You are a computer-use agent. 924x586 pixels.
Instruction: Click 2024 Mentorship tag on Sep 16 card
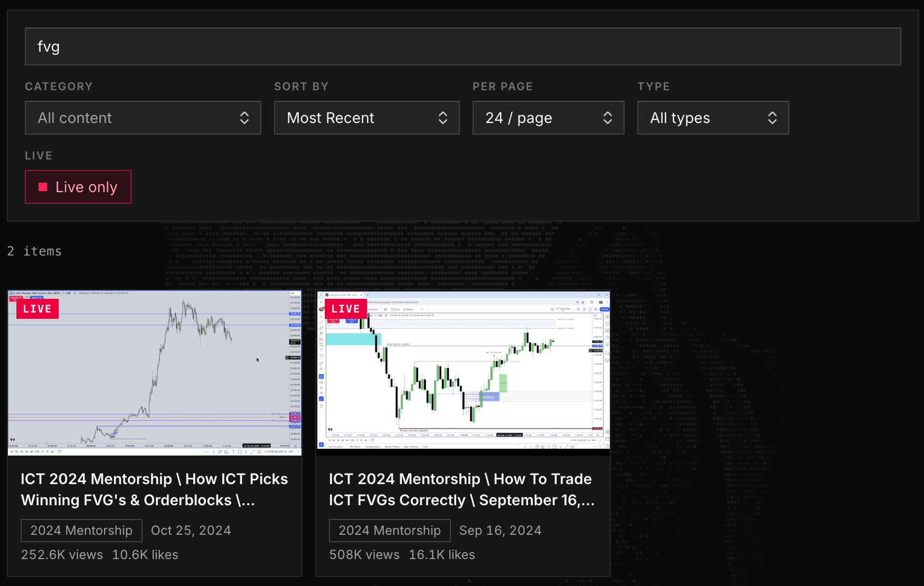click(390, 531)
